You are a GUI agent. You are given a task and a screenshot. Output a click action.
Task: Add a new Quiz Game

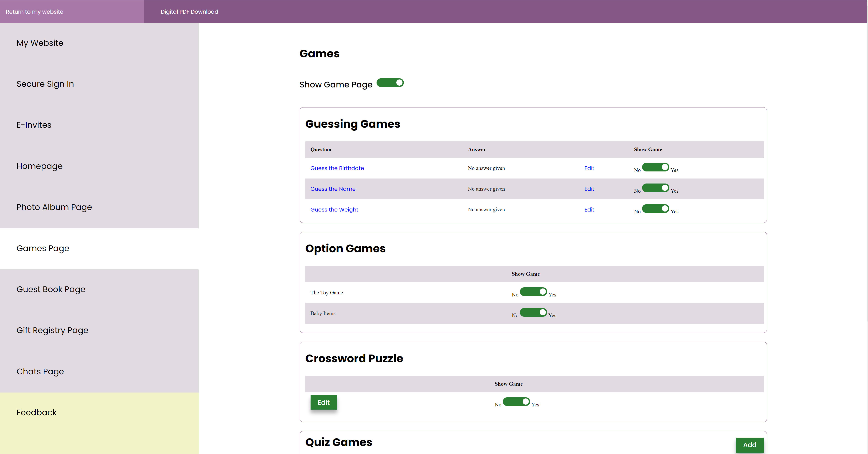[x=749, y=445]
